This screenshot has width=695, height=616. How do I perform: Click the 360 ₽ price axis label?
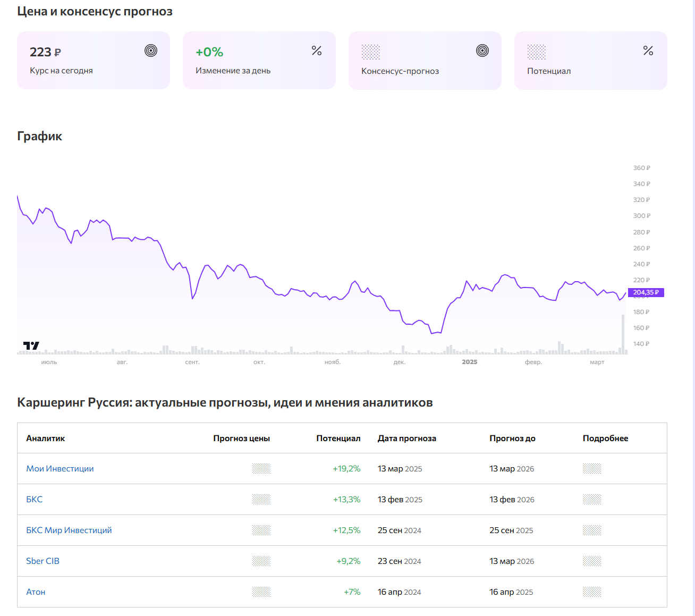tap(641, 168)
